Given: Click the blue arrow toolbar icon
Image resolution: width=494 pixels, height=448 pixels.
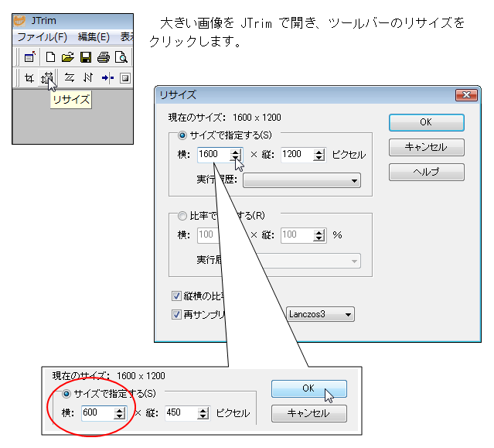Looking at the screenshot, I should tap(107, 77).
